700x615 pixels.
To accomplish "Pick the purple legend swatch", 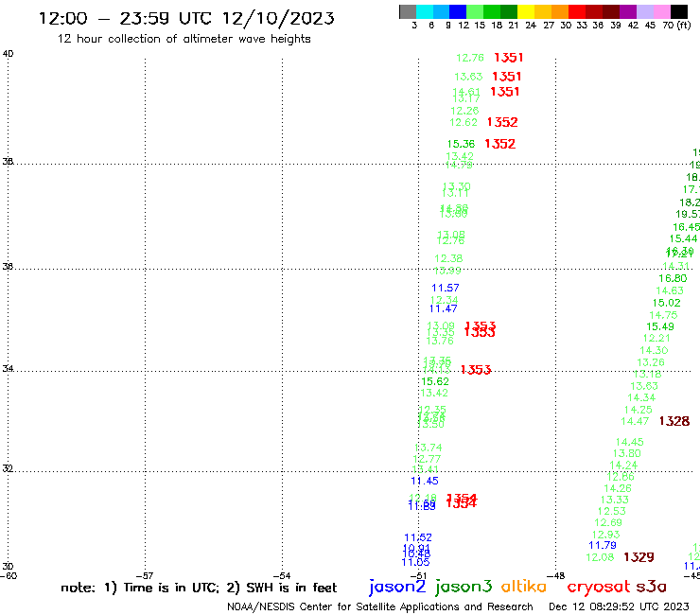I will coord(628,11).
